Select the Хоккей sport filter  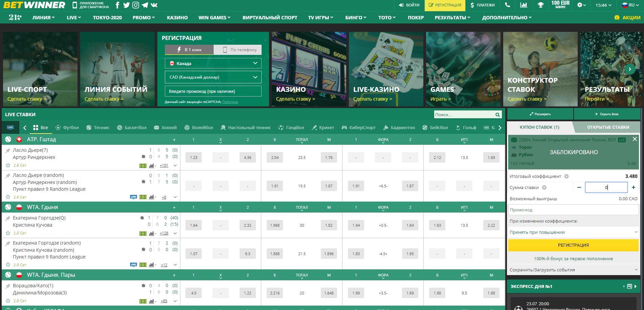point(165,127)
